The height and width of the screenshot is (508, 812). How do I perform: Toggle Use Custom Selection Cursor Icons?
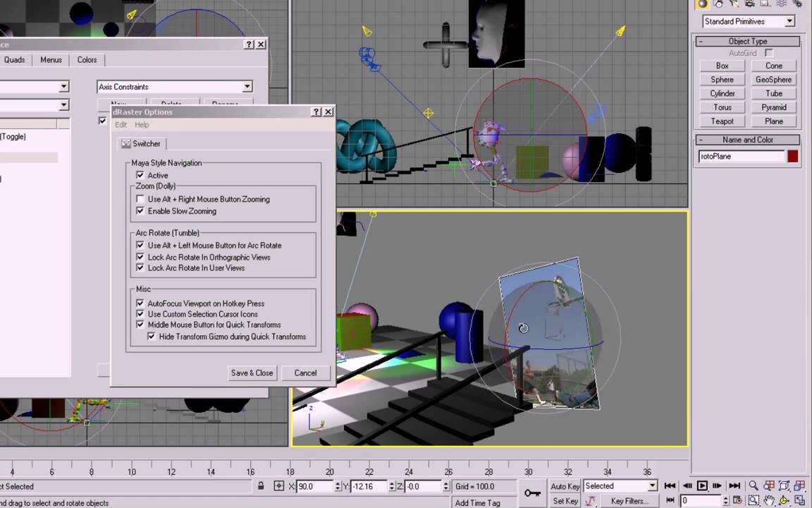pos(140,314)
